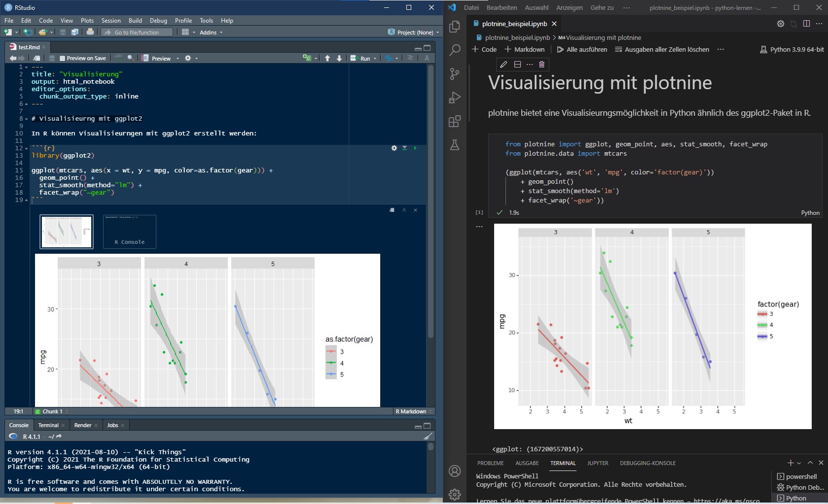Switch to the Terminal tab in RStudio
This screenshot has height=504, width=828.
click(x=48, y=425)
